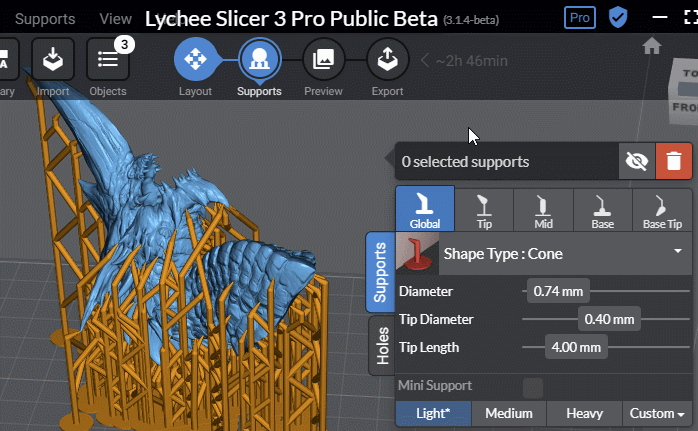Open the Export step

click(387, 59)
